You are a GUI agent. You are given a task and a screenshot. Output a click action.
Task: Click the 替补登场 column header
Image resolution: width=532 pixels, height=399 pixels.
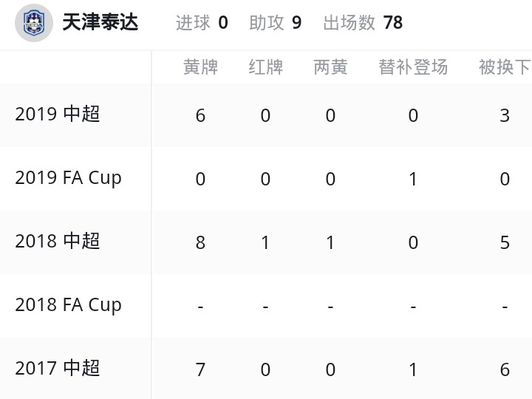click(413, 67)
